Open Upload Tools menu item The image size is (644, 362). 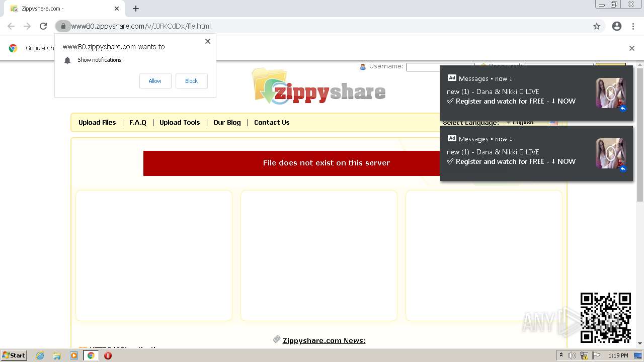pyautogui.click(x=180, y=122)
